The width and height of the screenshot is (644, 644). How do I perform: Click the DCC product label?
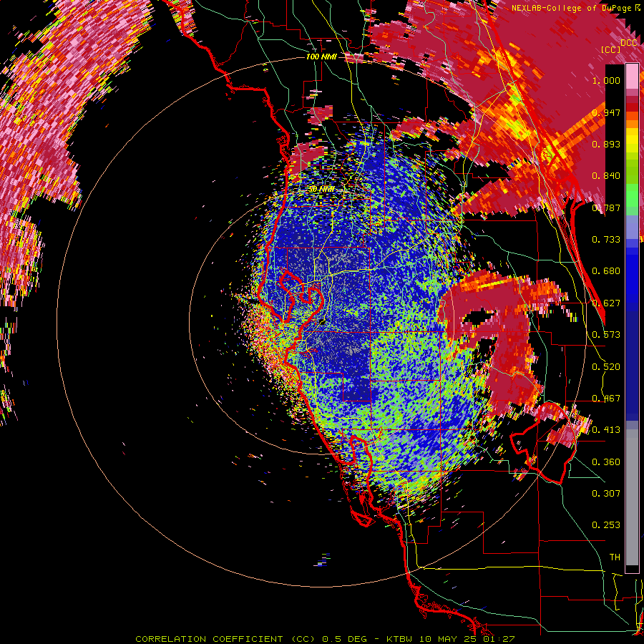[628, 43]
